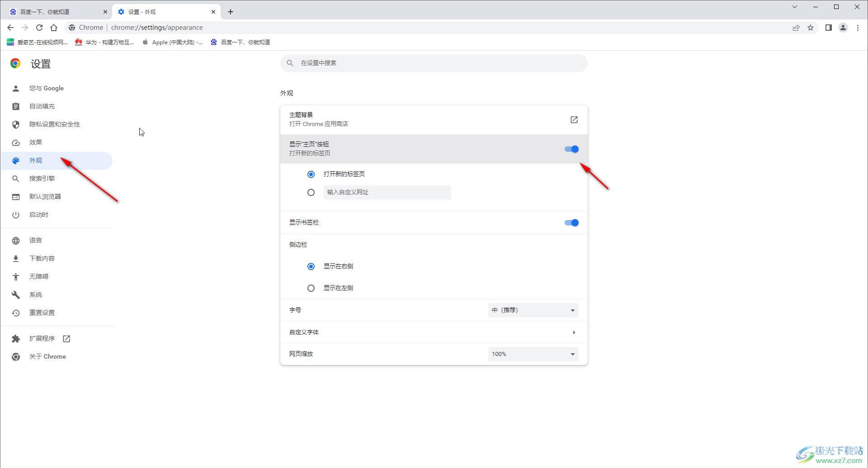Open the side panel icon

click(x=828, y=28)
